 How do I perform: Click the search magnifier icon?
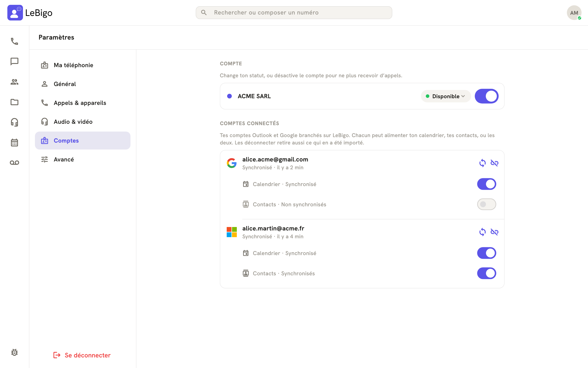pyautogui.click(x=204, y=13)
